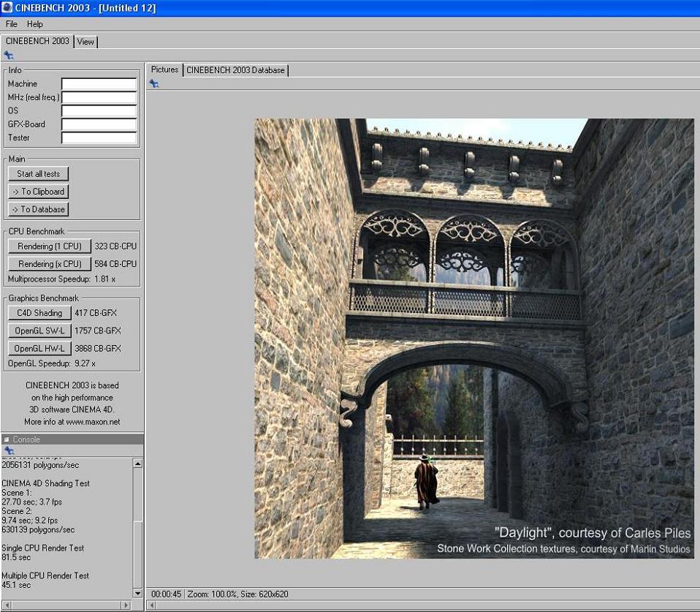Click the 3868 CB-GFX result value
This screenshot has width=700, height=612.
98,349
